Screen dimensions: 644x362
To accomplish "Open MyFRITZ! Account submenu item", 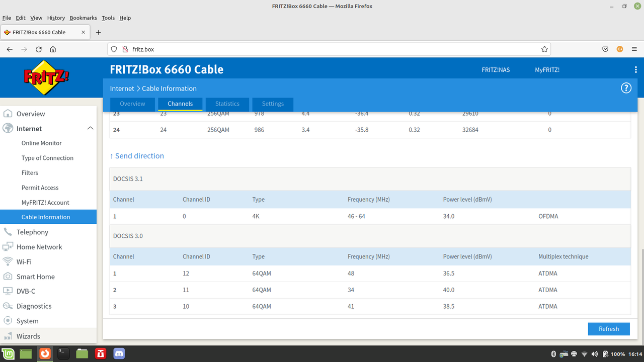I will point(45,202).
